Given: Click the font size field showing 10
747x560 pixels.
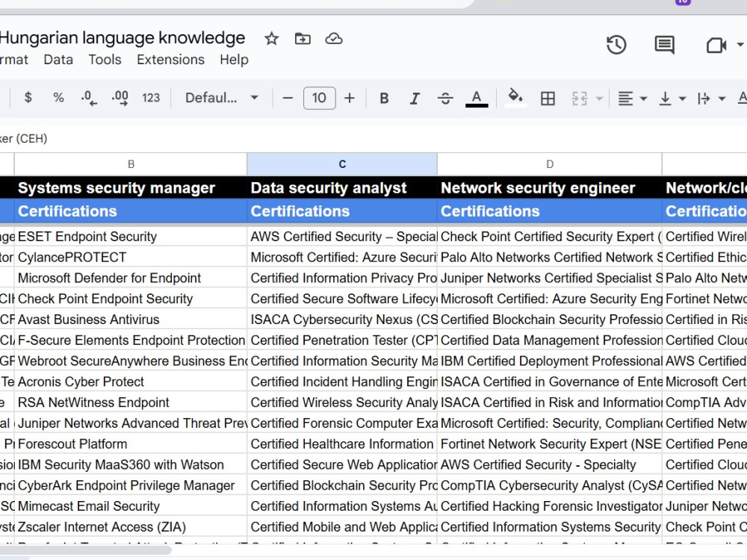Looking at the screenshot, I should tap(319, 98).
